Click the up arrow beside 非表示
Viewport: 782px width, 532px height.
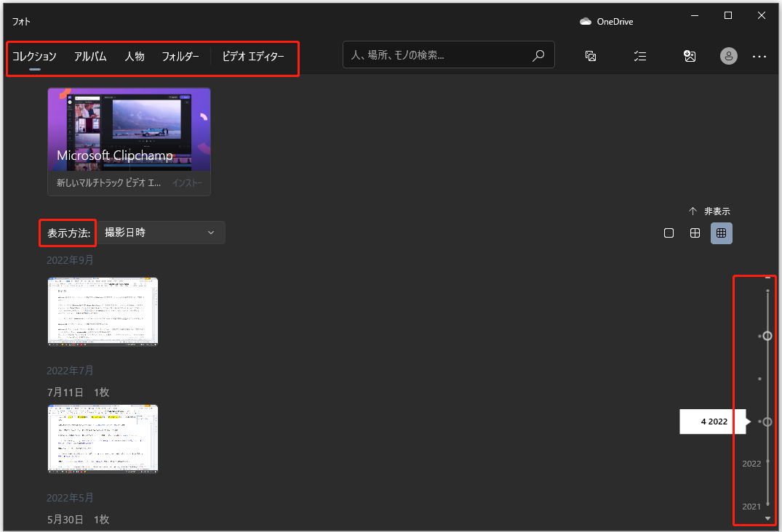(692, 211)
